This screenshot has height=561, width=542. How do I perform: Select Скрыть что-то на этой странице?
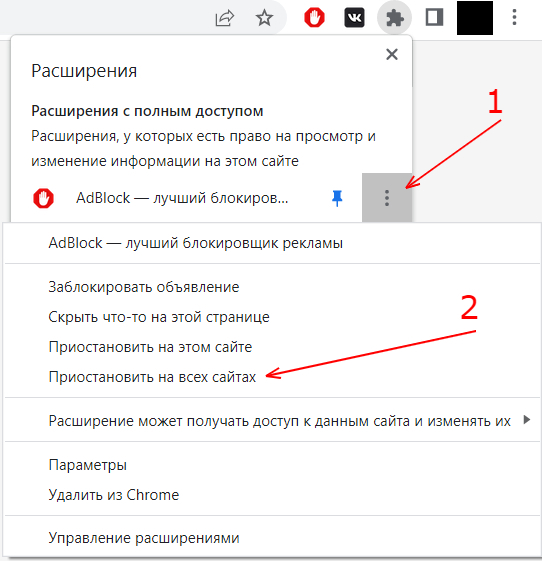pos(159,317)
